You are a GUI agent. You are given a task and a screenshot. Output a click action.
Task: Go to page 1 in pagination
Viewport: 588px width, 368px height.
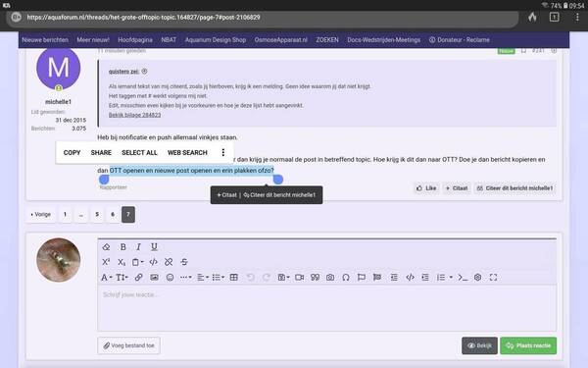[x=65, y=214]
